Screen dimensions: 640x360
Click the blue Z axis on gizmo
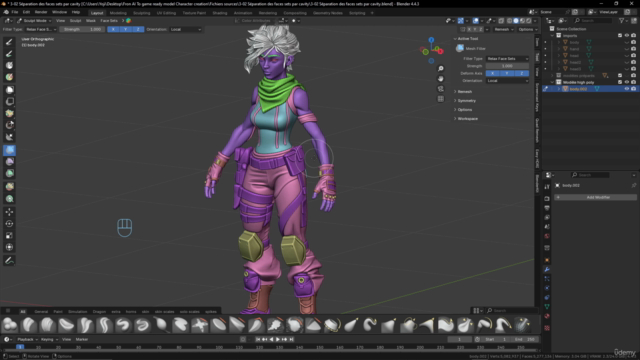[431, 40]
